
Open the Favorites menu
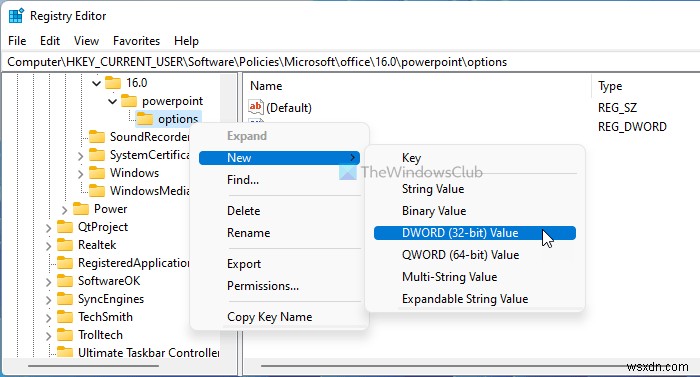[136, 41]
